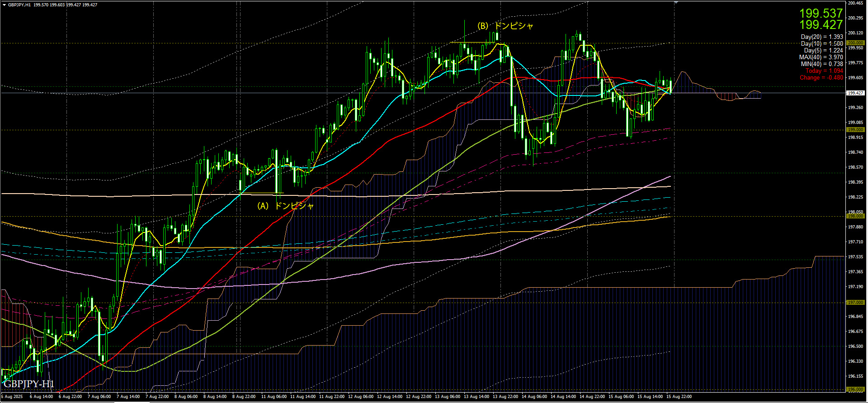Click 197.365 on the price axis
The height and width of the screenshot is (403, 868).
click(855, 272)
